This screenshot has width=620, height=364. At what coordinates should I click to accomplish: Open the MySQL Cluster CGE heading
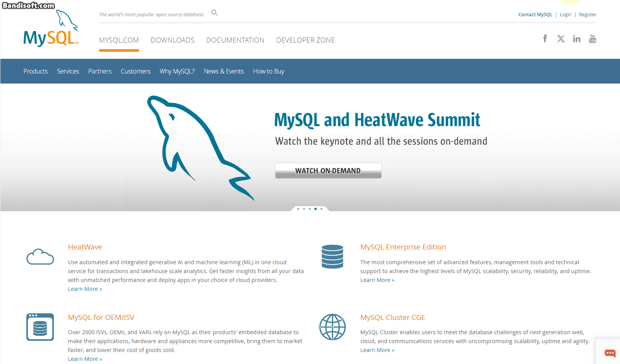[393, 318]
